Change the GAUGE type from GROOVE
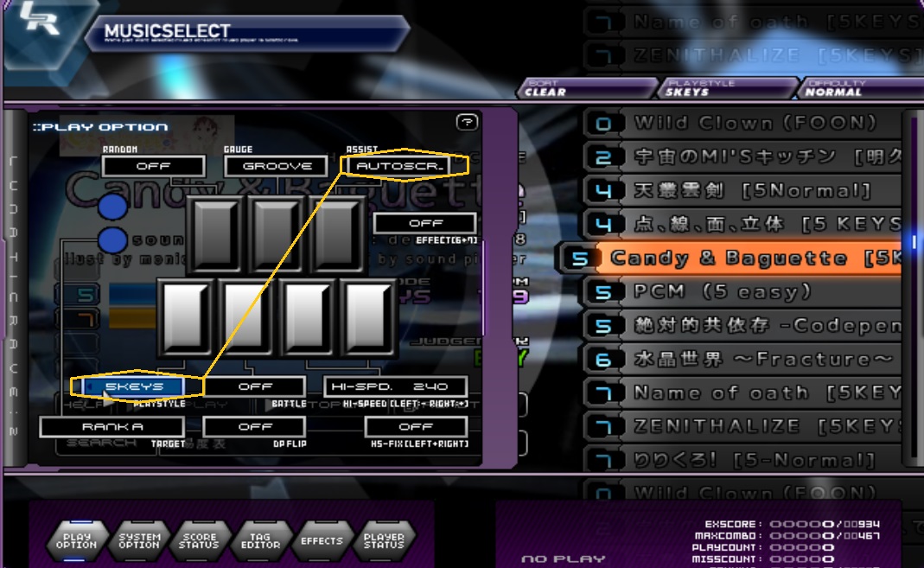This screenshot has width=924, height=568. tap(277, 166)
